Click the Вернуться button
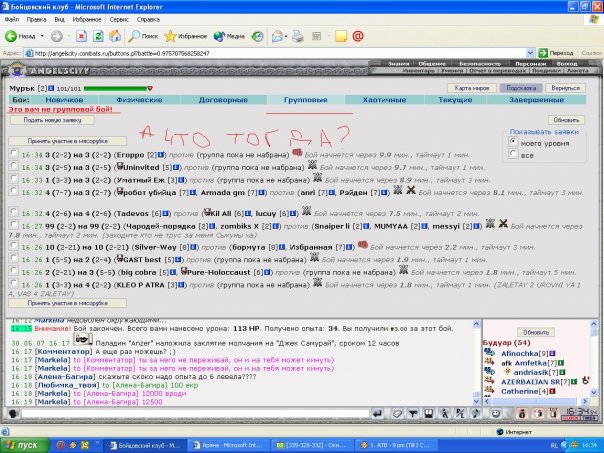604x453 pixels. (x=565, y=88)
